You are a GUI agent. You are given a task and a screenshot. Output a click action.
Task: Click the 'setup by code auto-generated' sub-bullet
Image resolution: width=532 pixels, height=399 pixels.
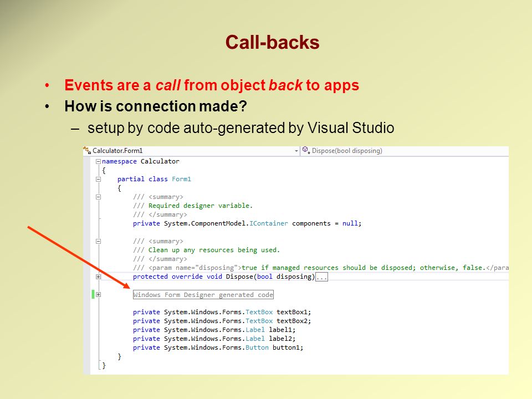(x=241, y=128)
